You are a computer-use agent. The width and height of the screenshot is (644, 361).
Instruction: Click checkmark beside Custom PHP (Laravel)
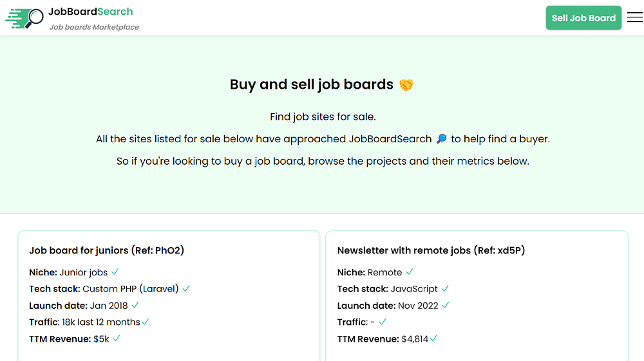tap(186, 289)
